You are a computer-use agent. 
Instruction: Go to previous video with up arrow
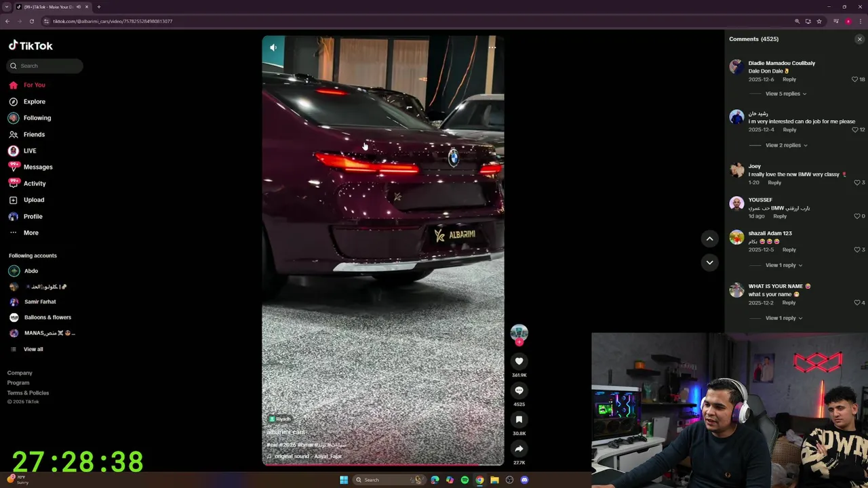(709, 239)
